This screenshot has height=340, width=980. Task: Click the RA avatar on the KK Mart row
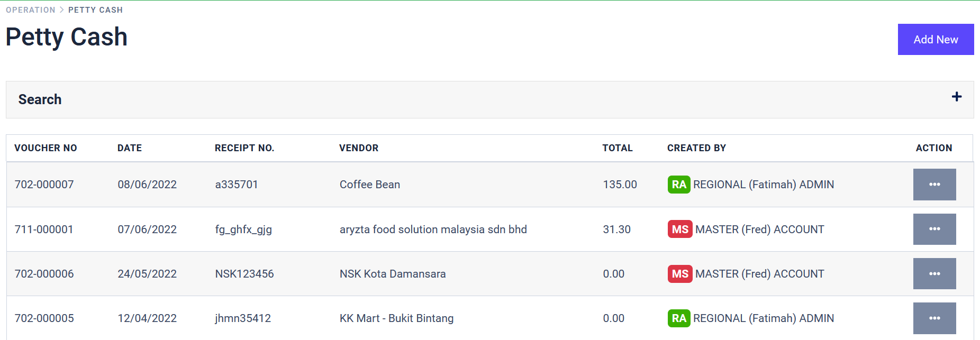679,318
